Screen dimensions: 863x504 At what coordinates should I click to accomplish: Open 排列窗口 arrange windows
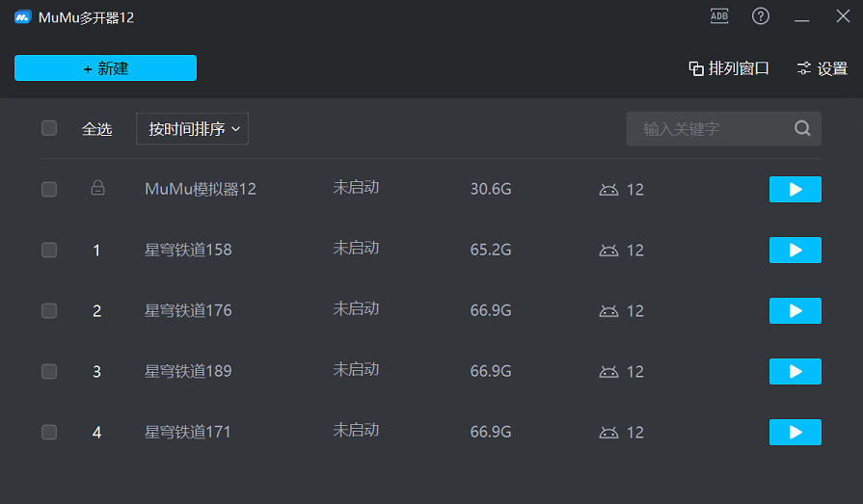[x=729, y=68]
